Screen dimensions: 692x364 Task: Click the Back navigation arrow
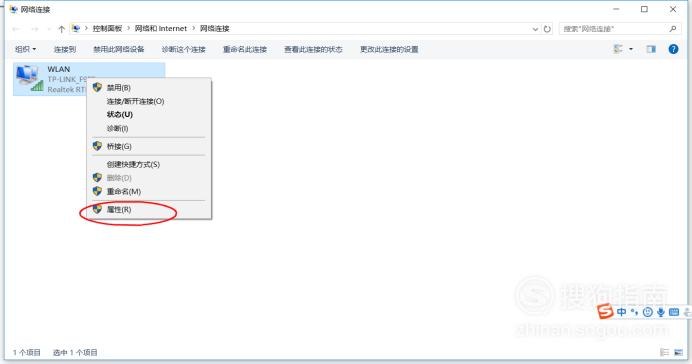click(x=16, y=29)
